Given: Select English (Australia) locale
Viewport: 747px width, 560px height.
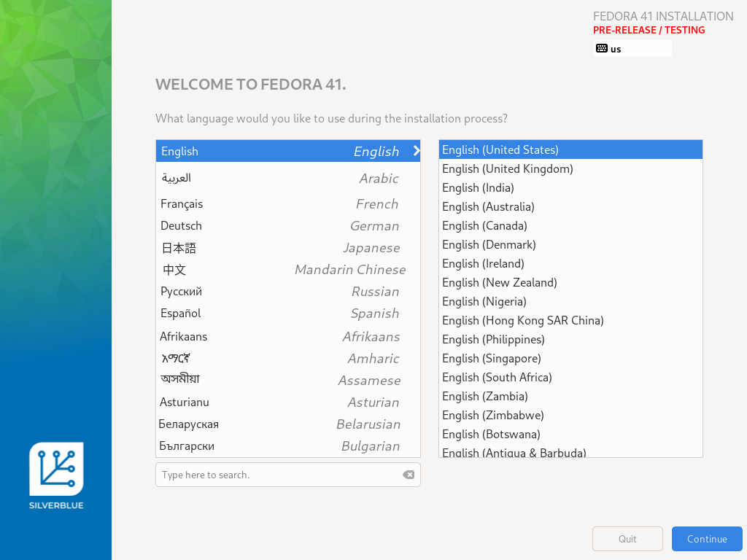Looking at the screenshot, I should [570, 206].
